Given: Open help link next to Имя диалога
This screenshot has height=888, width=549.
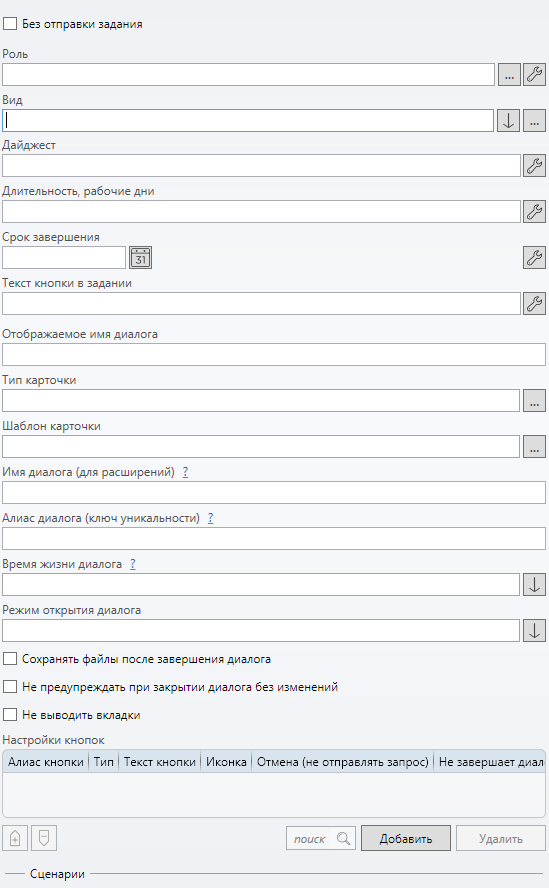Looking at the screenshot, I should (x=185, y=472).
